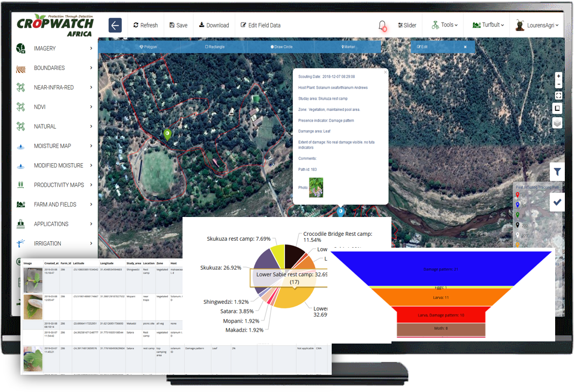Open Edit Field Data
This screenshot has height=392, width=574.
click(261, 25)
